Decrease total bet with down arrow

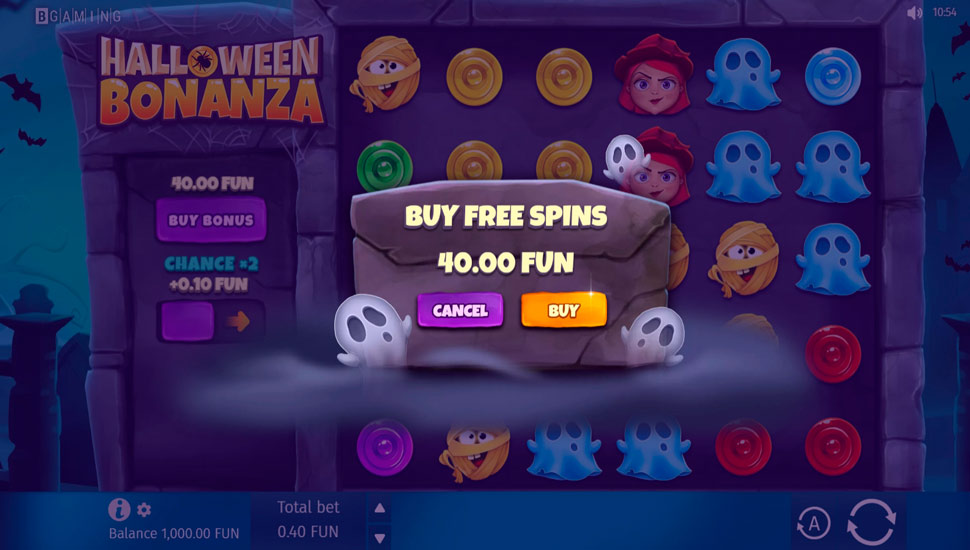[380, 538]
